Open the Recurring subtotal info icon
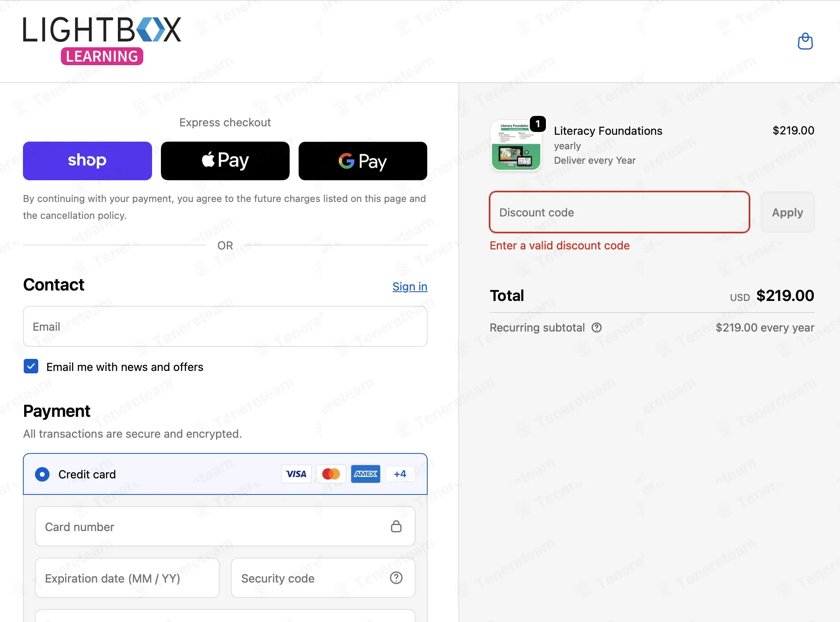840x622 pixels. tap(597, 327)
